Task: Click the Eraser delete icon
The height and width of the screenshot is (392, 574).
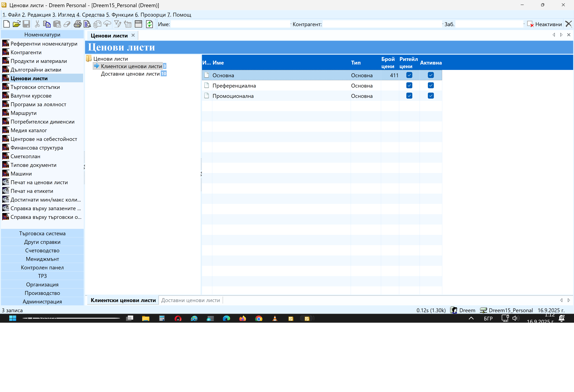Action: [x=67, y=24]
